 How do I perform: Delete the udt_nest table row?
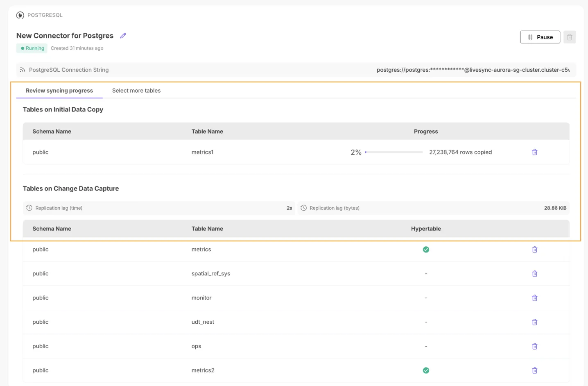point(534,322)
